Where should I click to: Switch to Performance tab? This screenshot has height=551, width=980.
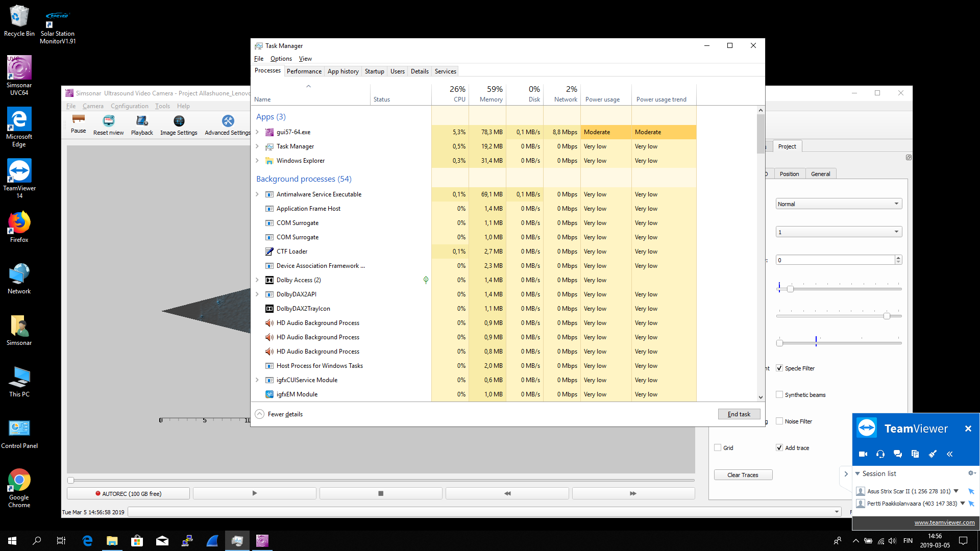304,71
